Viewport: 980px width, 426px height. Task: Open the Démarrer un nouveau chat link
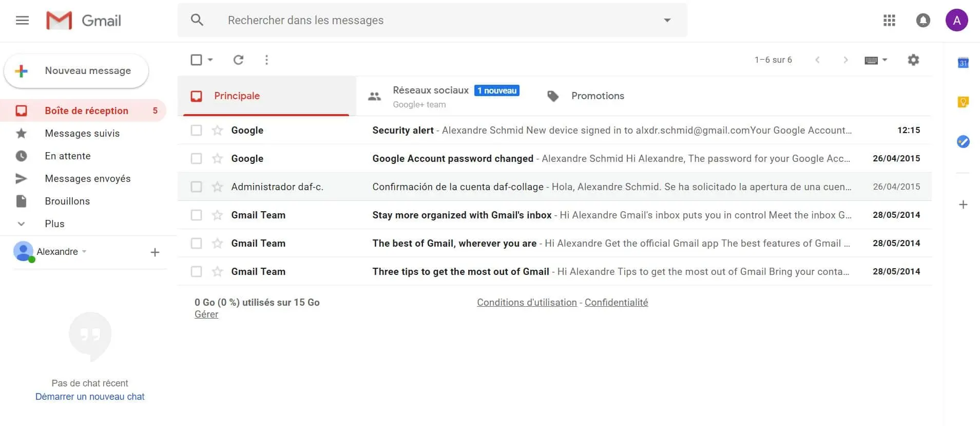(x=90, y=397)
